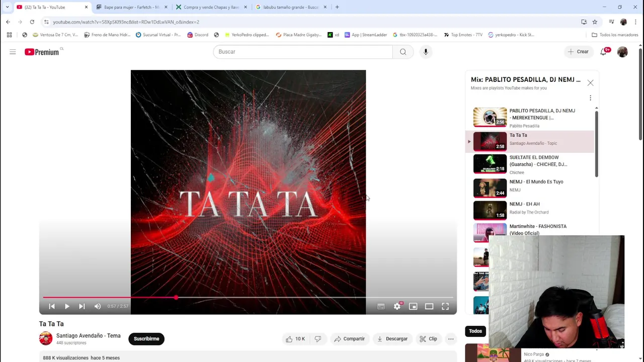Click the page vertical scrollbar
The height and width of the screenshot is (362, 644).
[640, 95]
